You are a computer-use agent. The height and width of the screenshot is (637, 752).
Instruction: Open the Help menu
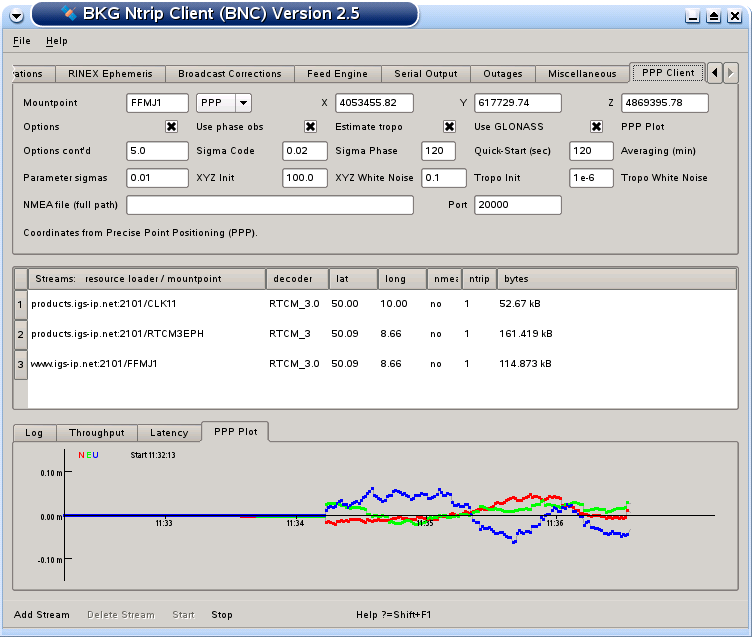click(57, 41)
